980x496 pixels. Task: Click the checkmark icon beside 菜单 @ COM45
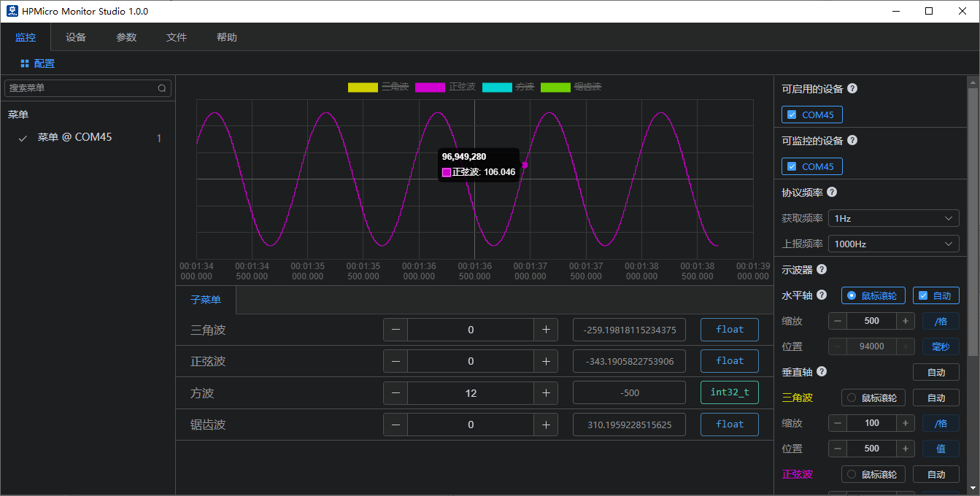pos(23,138)
